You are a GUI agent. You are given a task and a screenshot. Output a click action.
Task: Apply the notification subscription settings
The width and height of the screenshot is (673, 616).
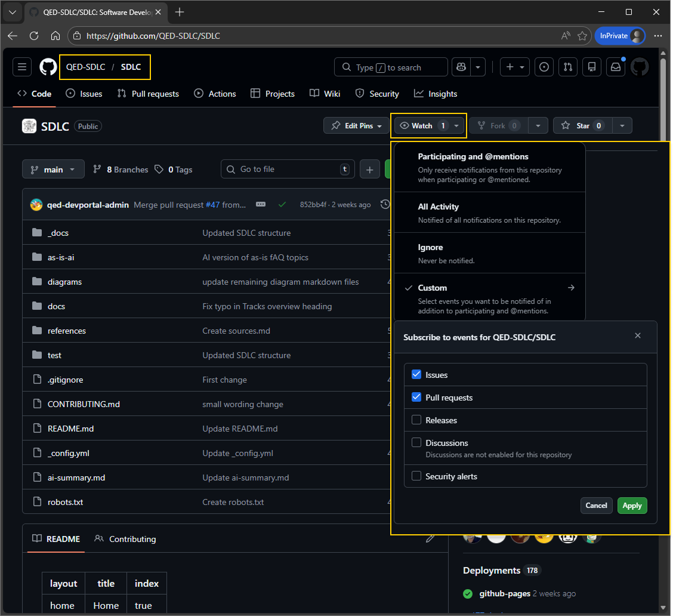[632, 505]
